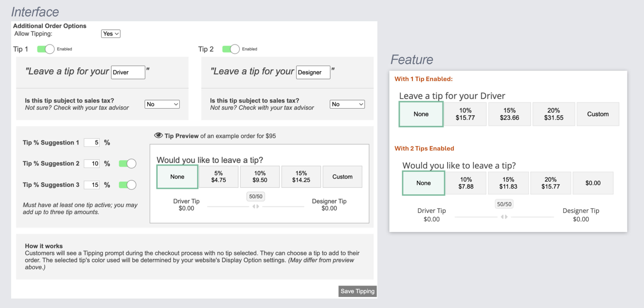Click the Designer label input field
Image resolution: width=644 pixels, height=308 pixels.
[313, 73]
